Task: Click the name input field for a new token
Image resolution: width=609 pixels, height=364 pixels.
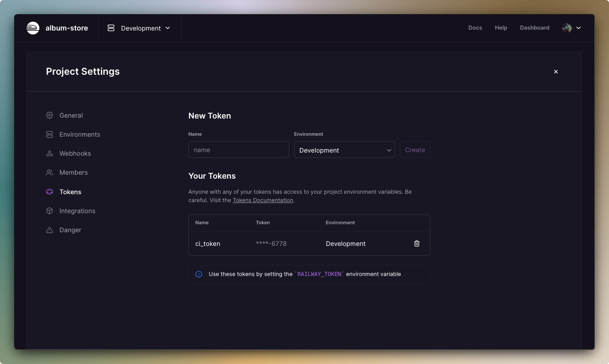Action: point(238,149)
